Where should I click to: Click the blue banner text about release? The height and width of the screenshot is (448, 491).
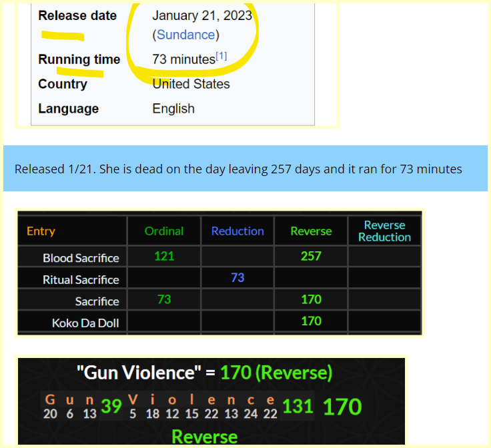238,169
